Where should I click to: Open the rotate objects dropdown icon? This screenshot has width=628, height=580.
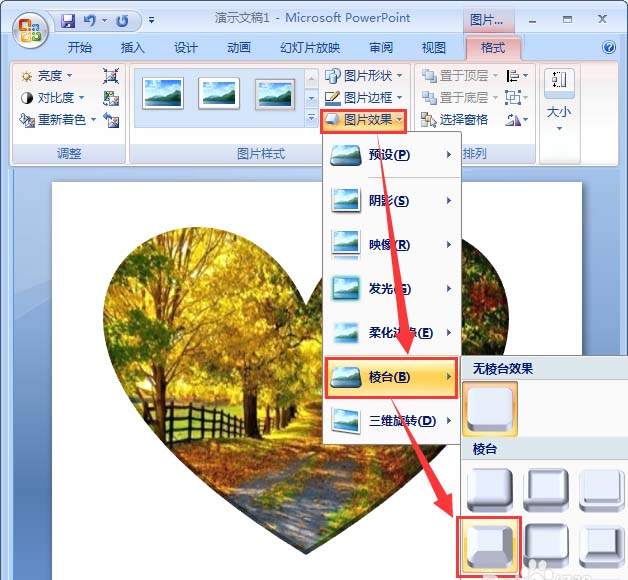(x=517, y=119)
